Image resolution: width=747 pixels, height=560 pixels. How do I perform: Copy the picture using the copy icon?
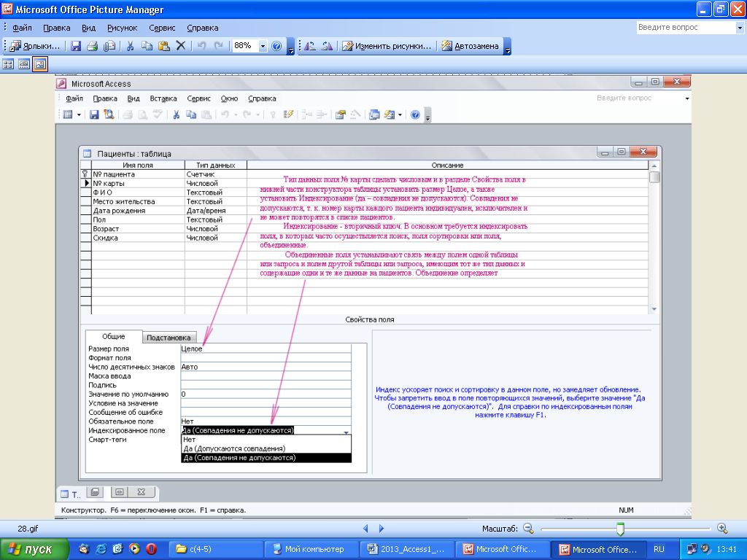coord(147,46)
